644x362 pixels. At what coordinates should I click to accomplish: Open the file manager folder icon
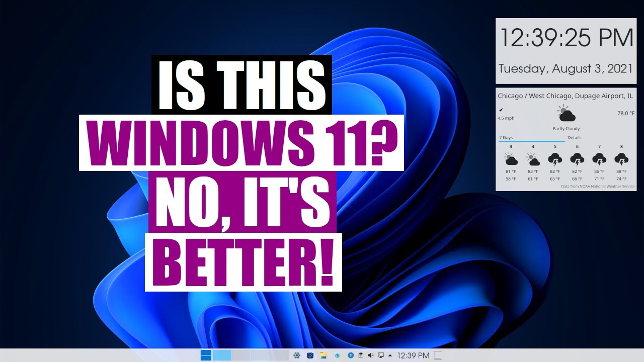coord(324,355)
